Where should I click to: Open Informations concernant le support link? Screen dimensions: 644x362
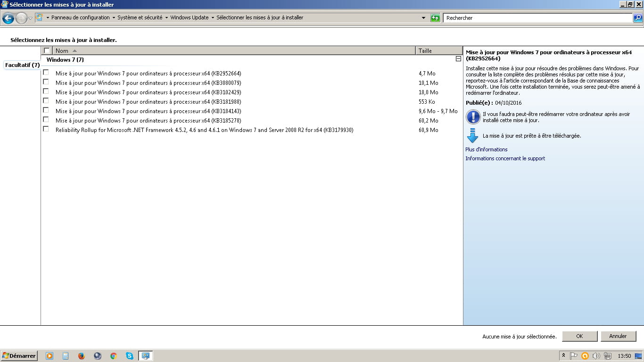(505, 158)
